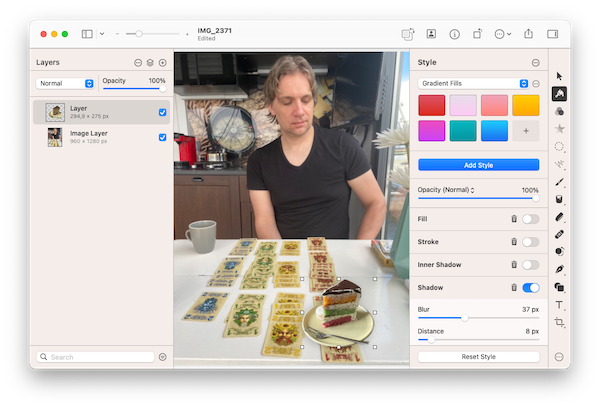Viewport: 600px width, 408px height.
Task: Toggle visibility of the Layer checkbox
Action: (163, 112)
